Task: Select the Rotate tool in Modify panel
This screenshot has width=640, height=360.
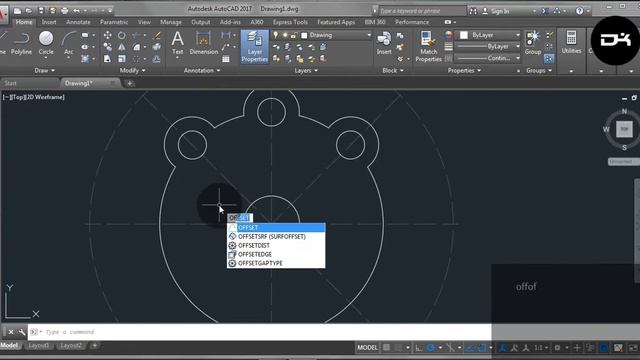Action: click(x=122, y=36)
